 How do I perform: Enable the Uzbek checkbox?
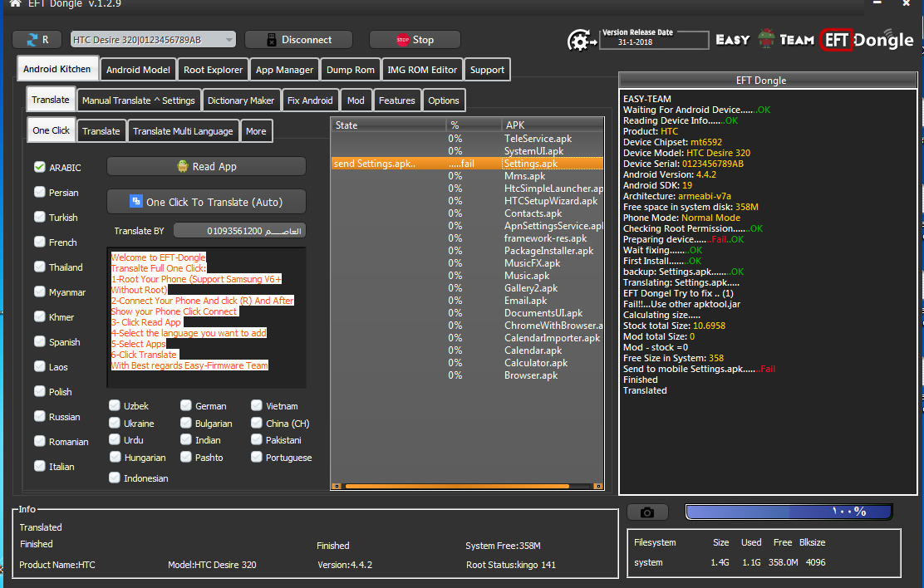[115, 405]
